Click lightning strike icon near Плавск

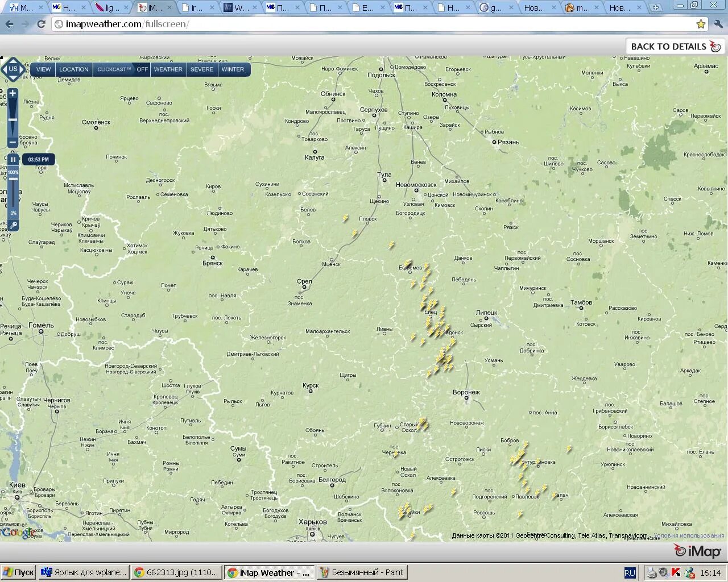coord(354,233)
